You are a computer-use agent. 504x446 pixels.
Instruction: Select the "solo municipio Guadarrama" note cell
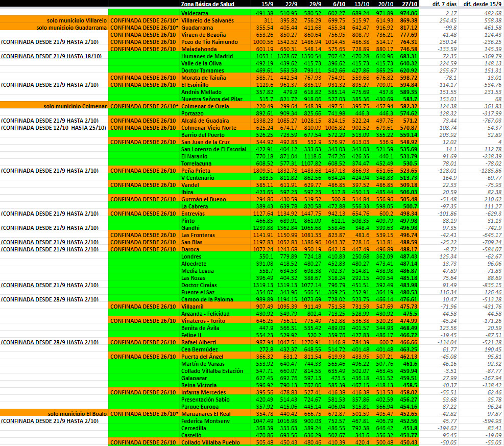coord(71,28)
